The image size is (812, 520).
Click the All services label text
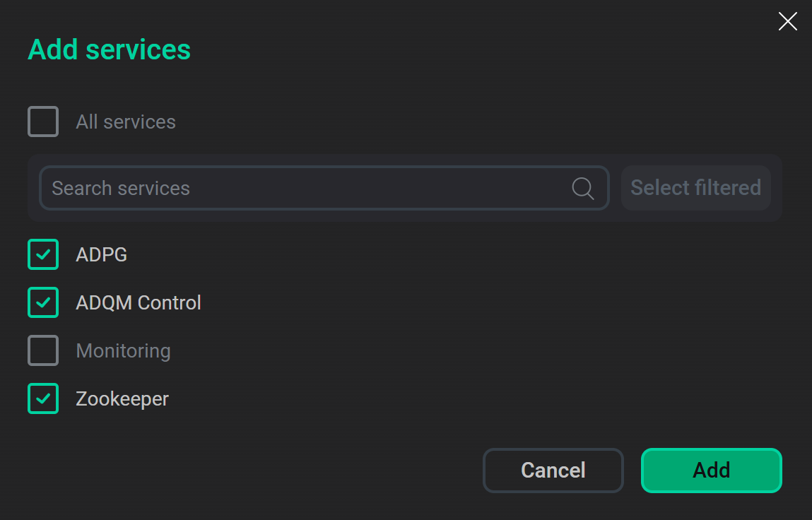[126, 122]
